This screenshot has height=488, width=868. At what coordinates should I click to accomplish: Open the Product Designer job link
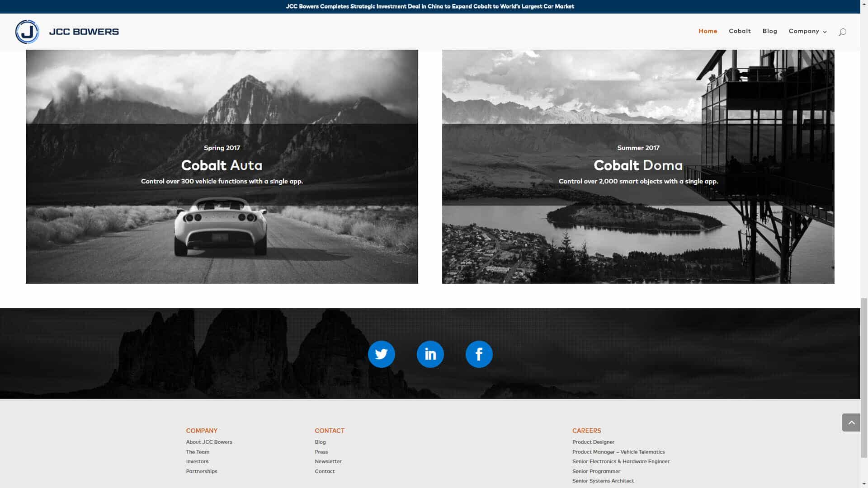(593, 442)
